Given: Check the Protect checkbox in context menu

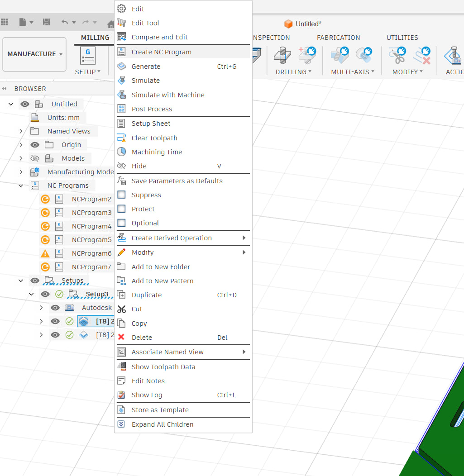Looking at the screenshot, I should [x=121, y=209].
